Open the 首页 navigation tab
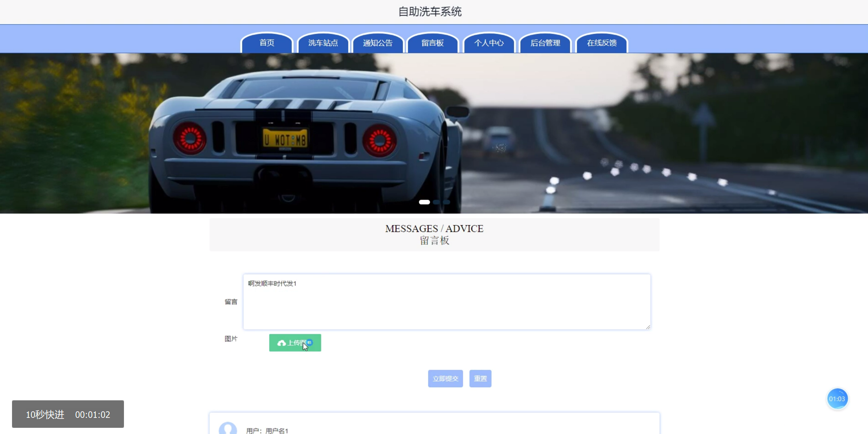This screenshot has height=434, width=868. (x=267, y=43)
